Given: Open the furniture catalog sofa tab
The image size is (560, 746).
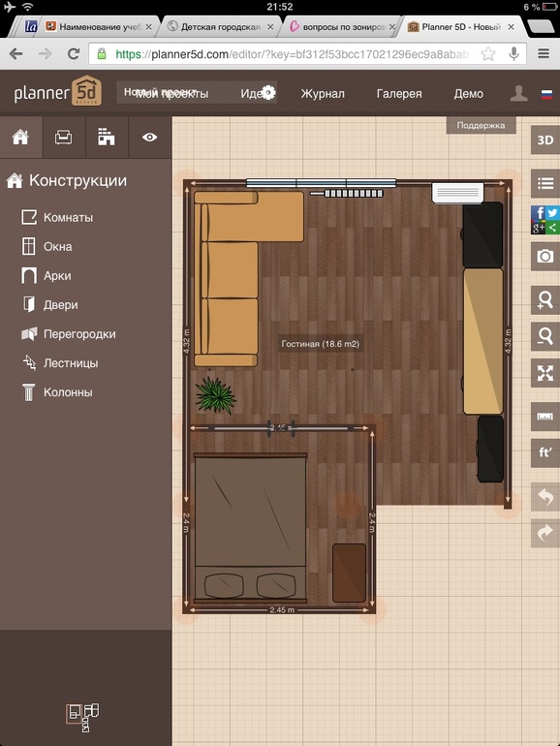Looking at the screenshot, I should coord(64,138).
